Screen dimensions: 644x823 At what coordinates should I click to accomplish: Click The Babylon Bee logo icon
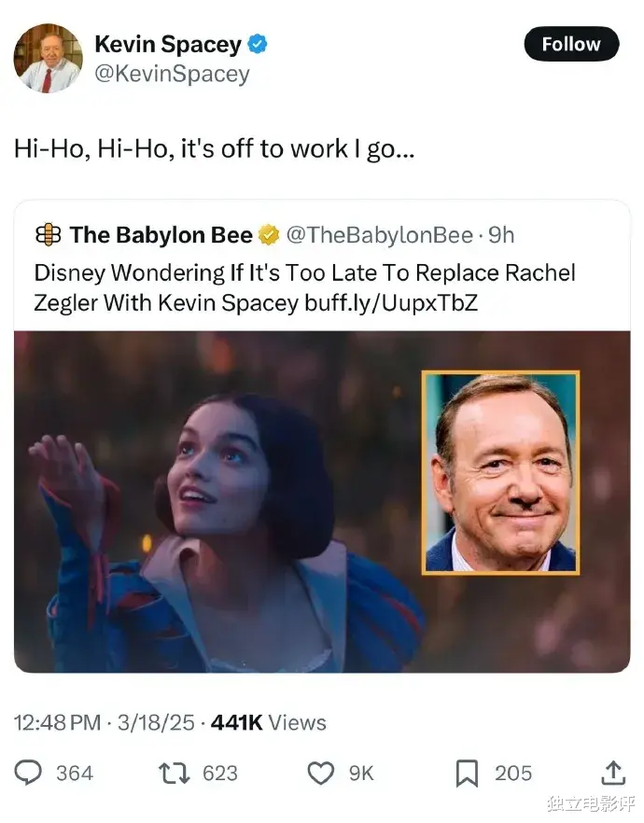point(48,235)
